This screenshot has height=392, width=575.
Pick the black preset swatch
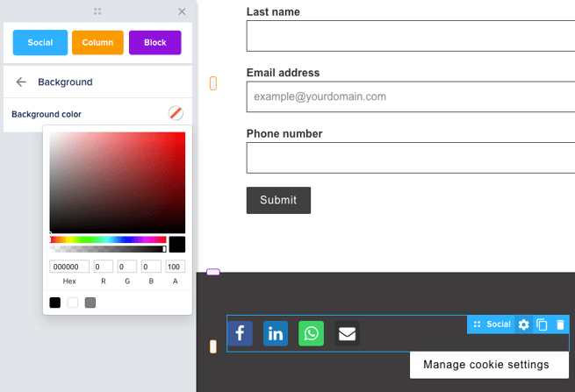tap(55, 303)
